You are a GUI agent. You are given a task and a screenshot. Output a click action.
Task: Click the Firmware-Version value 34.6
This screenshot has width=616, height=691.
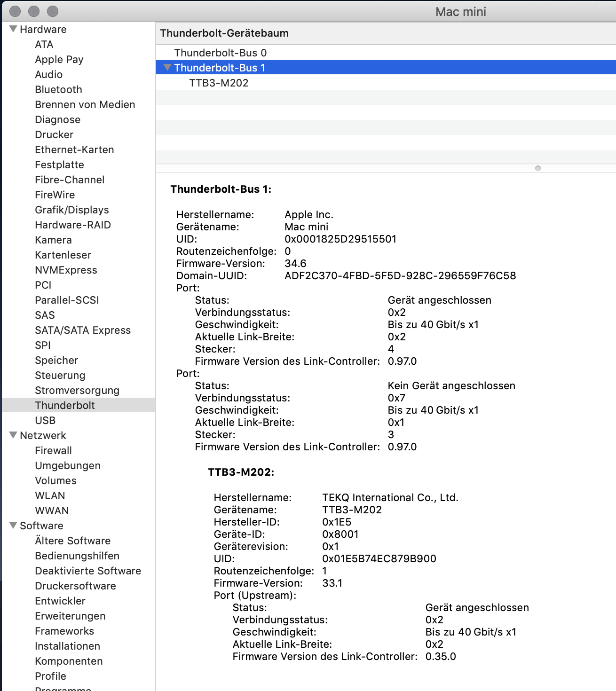click(295, 263)
